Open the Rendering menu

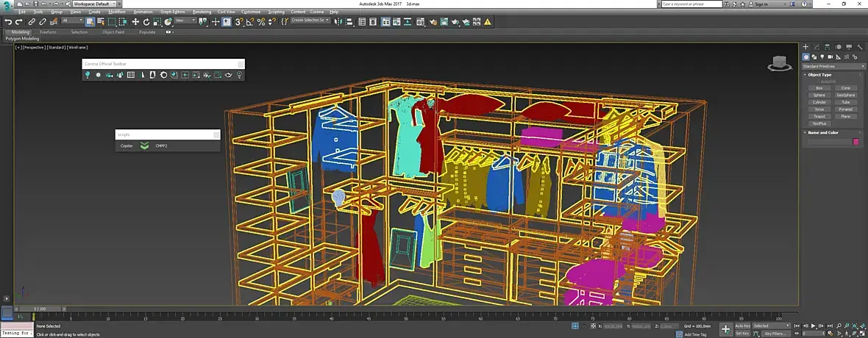point(202,12)
